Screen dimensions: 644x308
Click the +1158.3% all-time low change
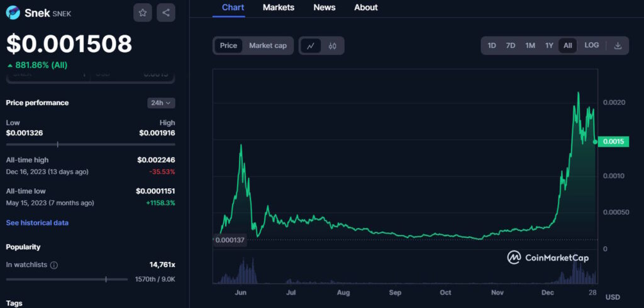[160, 203]
